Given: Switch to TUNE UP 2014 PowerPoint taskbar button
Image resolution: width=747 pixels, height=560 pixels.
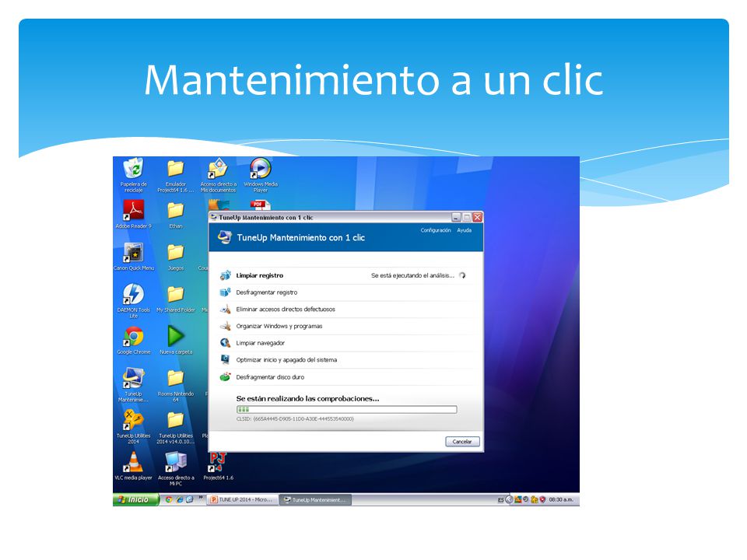Looking at the screenshot, I should pos(242,499).
